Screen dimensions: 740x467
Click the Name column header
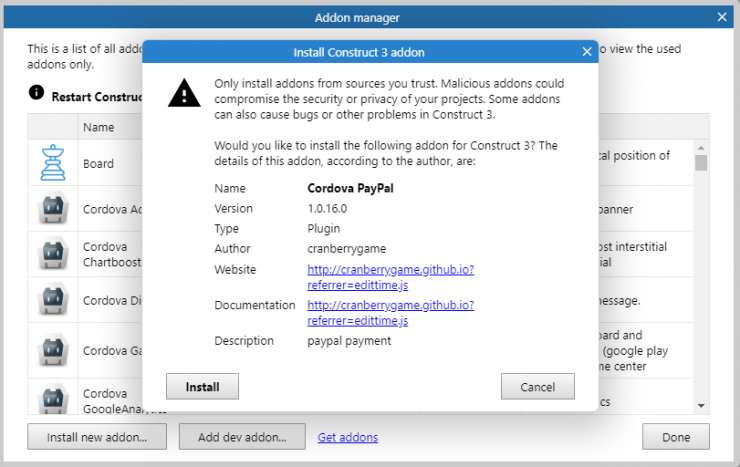click(99, 127)
